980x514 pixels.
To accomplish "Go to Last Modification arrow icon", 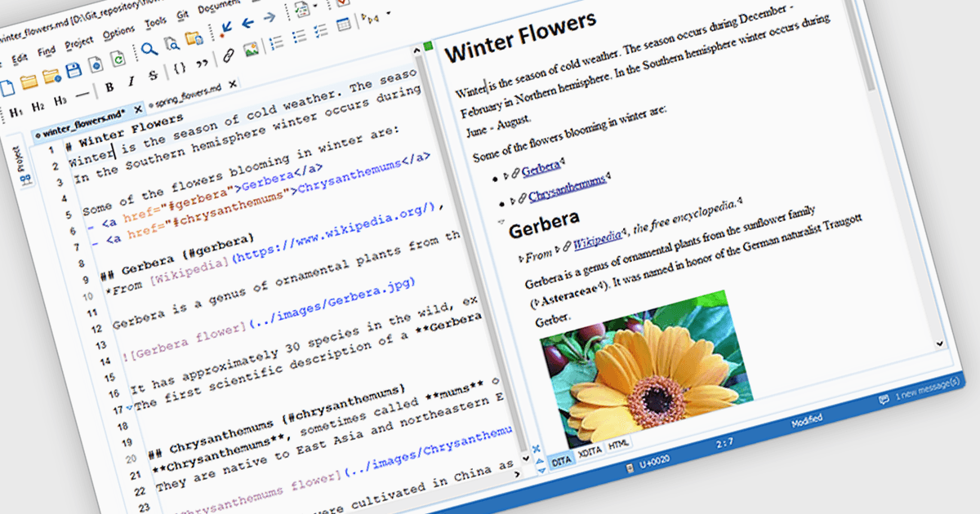I will pos(225,29).
